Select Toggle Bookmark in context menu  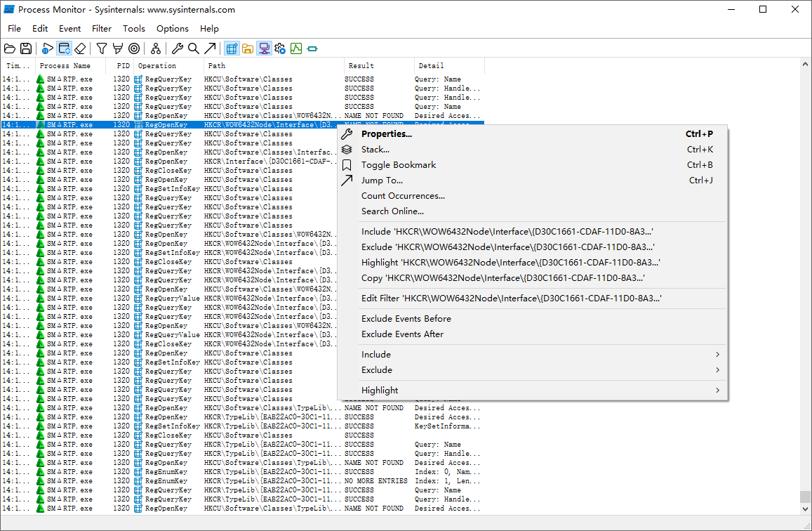pyautogui.click(x=533, y=165)
